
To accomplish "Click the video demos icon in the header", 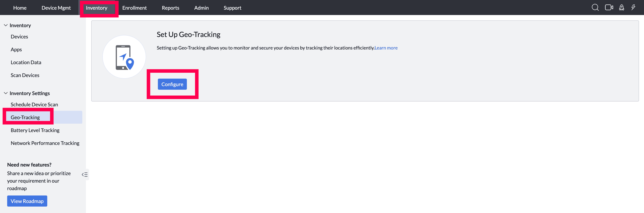I will point(609,8).
